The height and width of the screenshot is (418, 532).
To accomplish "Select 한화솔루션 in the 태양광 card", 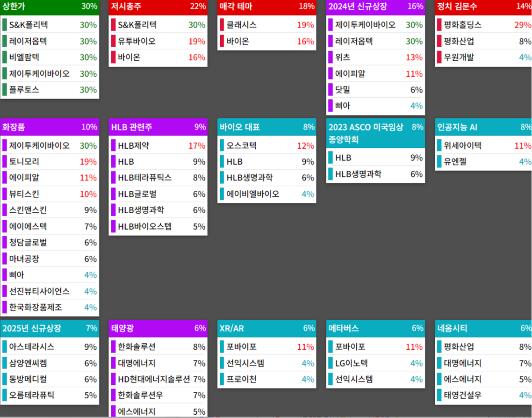I will pos(158,347).
